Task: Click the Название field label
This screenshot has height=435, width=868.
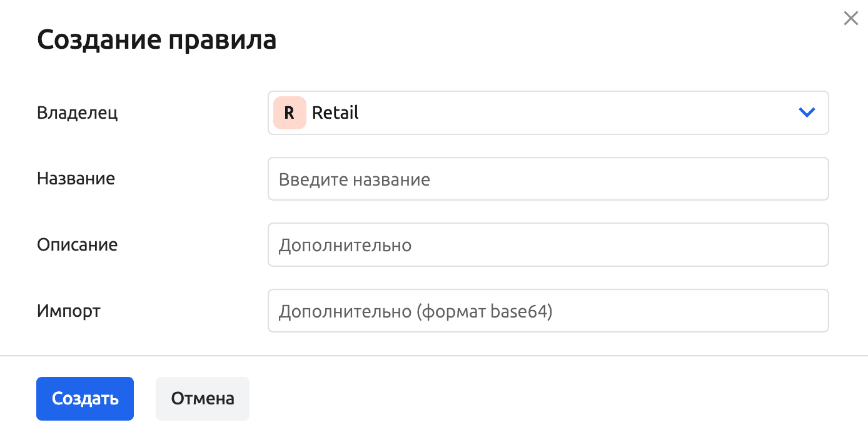Action: click(76, 178)
